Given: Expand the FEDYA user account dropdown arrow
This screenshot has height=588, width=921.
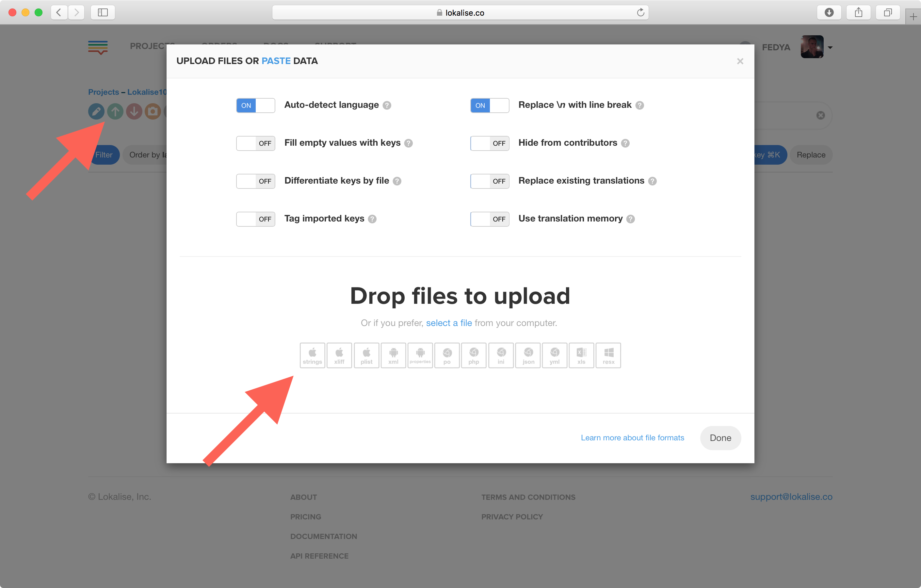Looking at the screenshot, I should pyautogui.click(x=830, y=48).
